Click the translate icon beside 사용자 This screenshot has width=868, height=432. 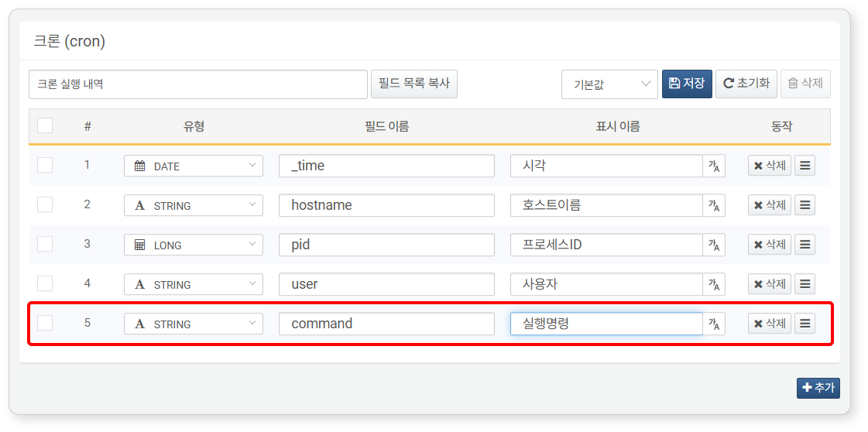coord(714,285)
